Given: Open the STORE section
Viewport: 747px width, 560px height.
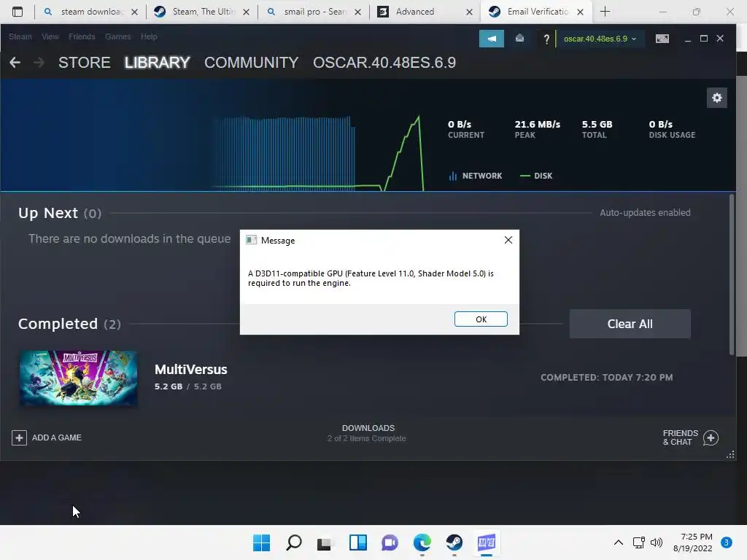Looking at the screenshot, I should coord(85,63).
